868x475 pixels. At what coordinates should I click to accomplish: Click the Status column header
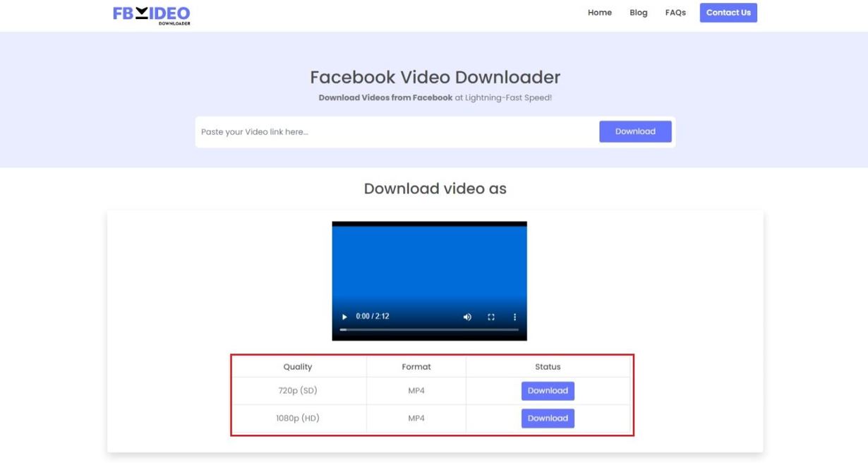click(x=548, y=367)
